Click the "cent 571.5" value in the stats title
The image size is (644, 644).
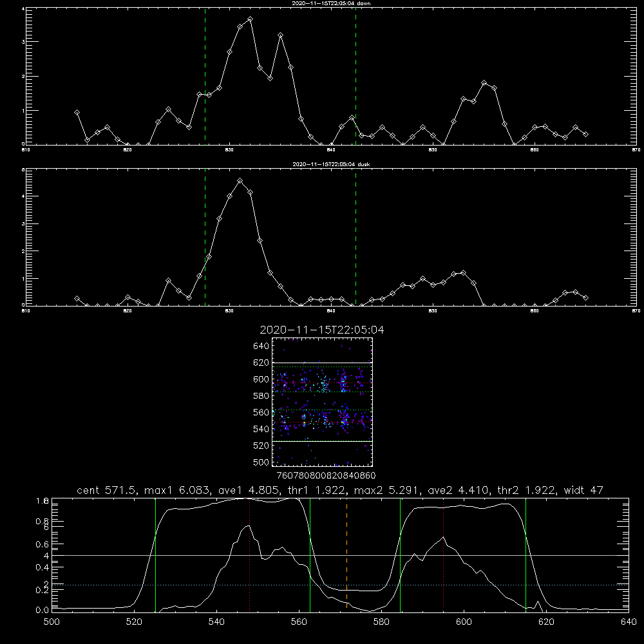[x=107, y=490]
